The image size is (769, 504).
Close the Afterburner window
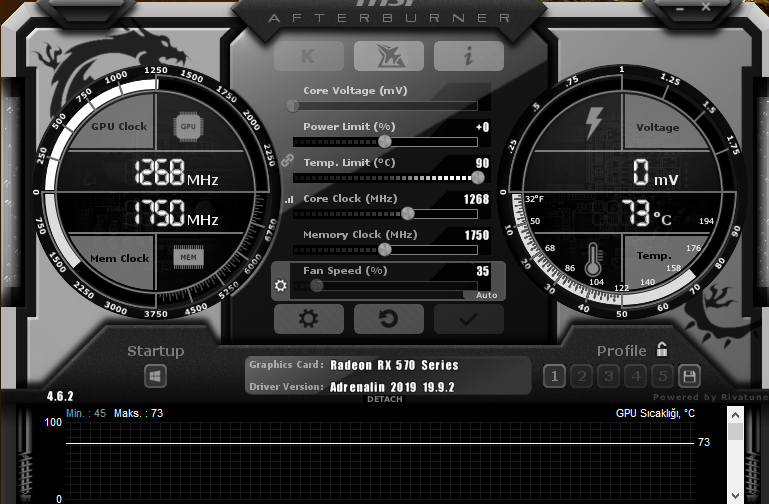pos(706,7)
